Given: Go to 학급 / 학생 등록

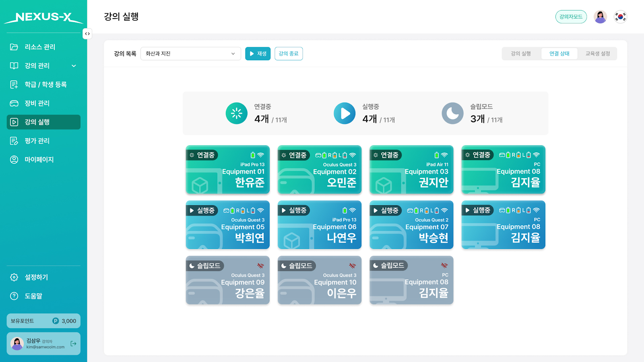Looking at the screenshot, I should (x=43, y=84).
